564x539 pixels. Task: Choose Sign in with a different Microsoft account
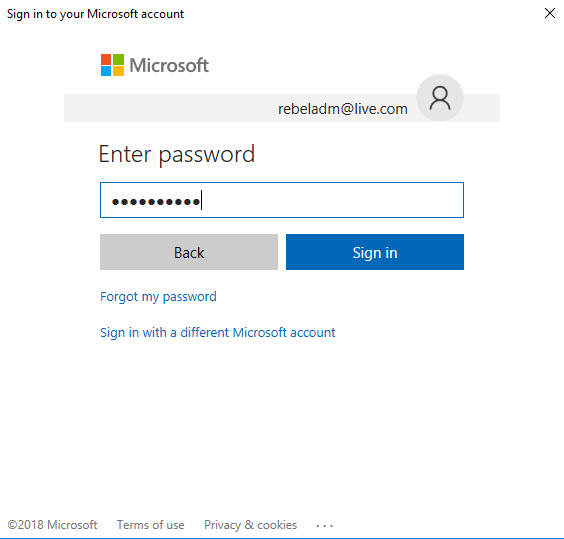click(218, 332)
